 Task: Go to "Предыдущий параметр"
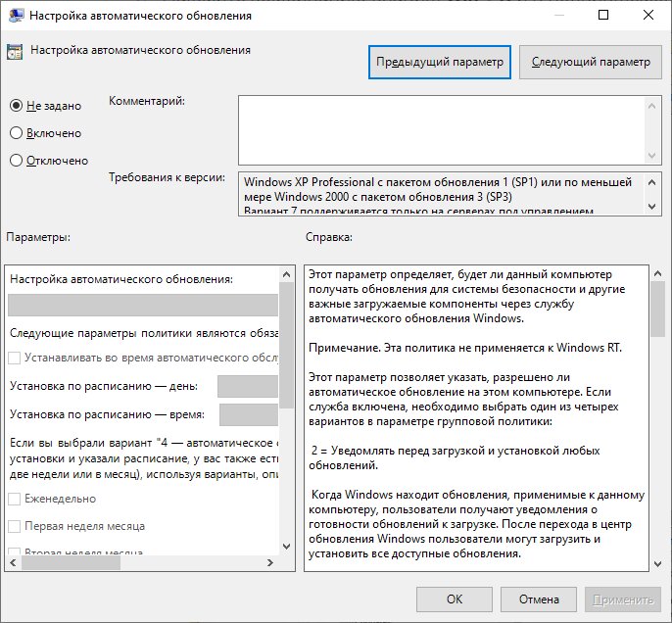tap(440, 62)
